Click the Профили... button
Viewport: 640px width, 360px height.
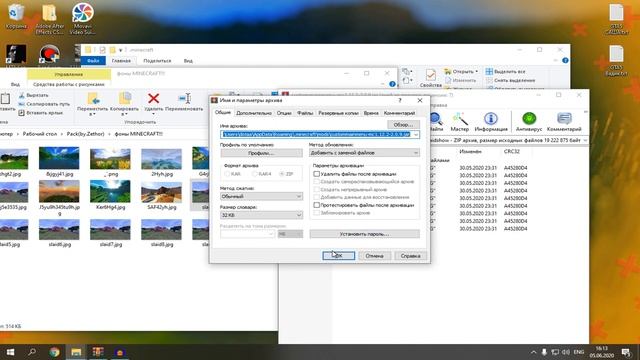pyautogui.click(x=261, y=153)
